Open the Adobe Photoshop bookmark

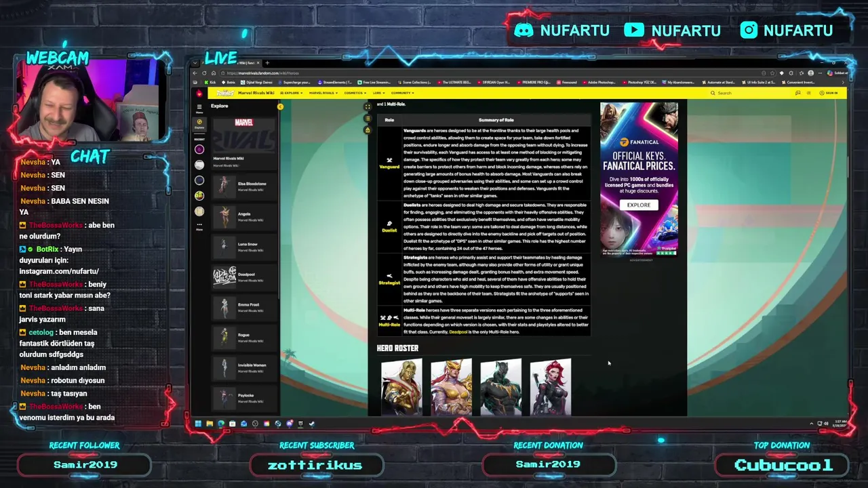[598, 83]
